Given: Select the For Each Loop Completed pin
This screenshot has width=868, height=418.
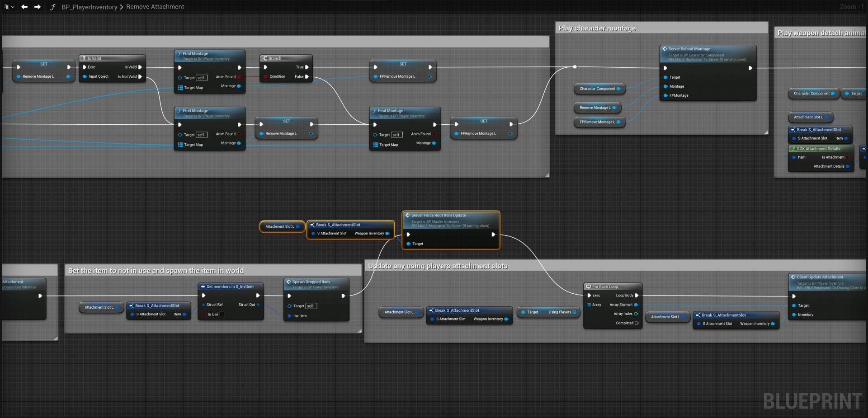Looking at the screenshot, I should click(637, 323).
